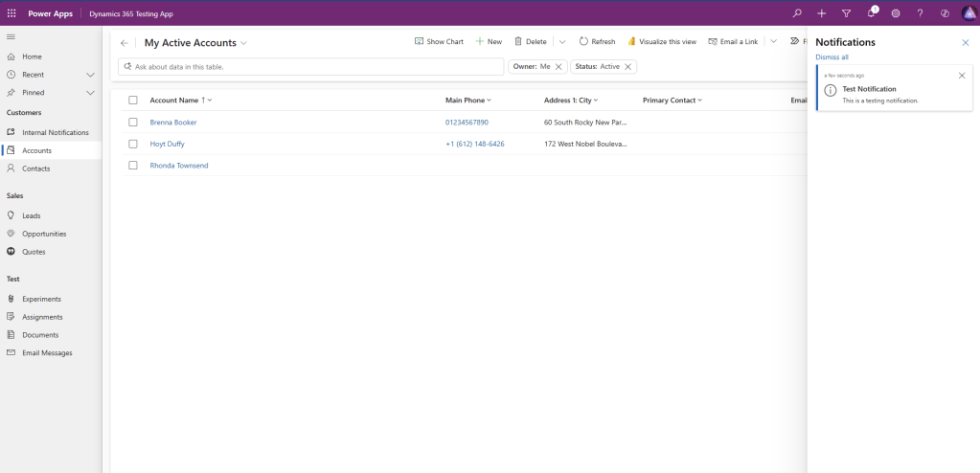Image resolution: width=980 pixels, height=473 pixels.
Task: Open the Rhonda Townsend account link
Action: (179, 166)
